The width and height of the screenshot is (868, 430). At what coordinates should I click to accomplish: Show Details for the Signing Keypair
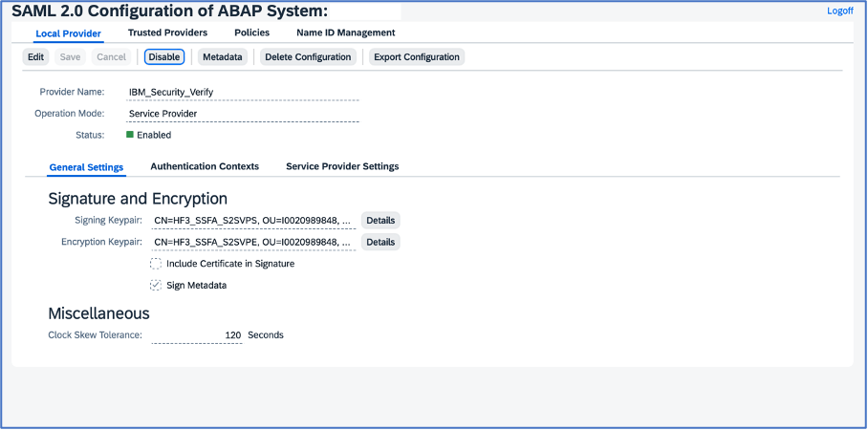(380, 221)
